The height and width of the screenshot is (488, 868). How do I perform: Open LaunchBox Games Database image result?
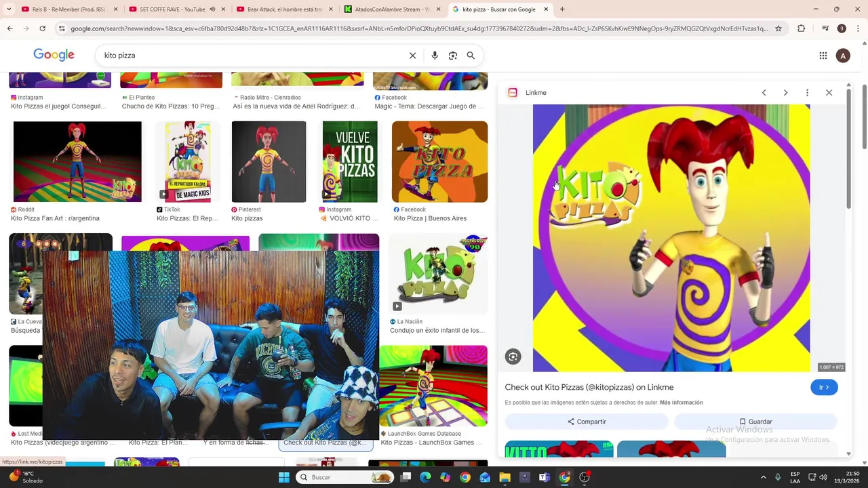(x=433, y=386)
